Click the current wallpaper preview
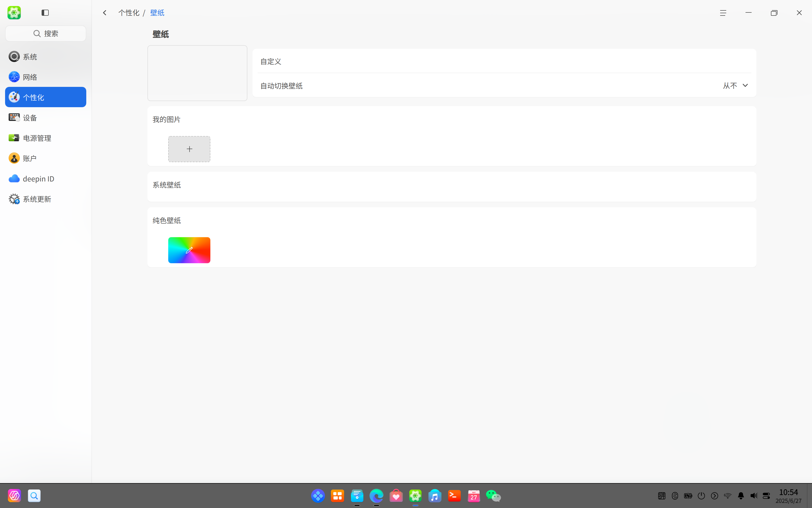This screenshot has width=812, height=508. [x=197, y=73]
